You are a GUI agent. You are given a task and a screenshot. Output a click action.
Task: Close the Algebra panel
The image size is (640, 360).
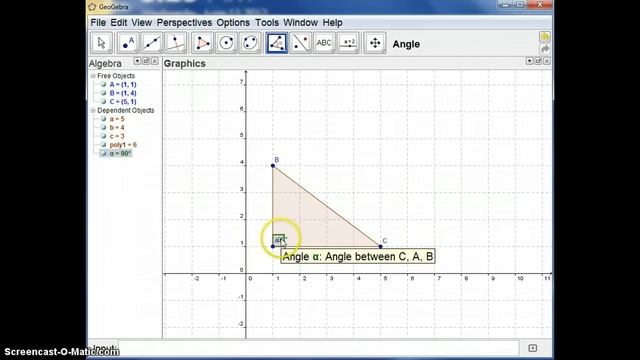(x=155, y=61)
